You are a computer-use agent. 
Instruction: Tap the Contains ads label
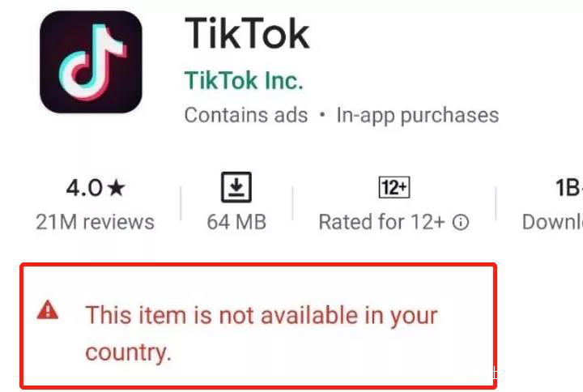246,115
